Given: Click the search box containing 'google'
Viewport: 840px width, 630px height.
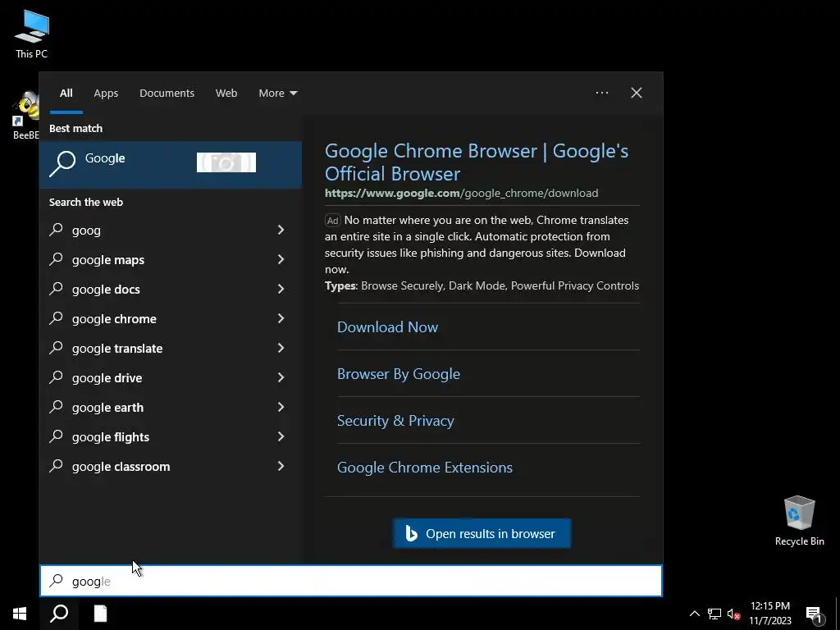Looking at the screenshot, I should (x=351, y=581).
